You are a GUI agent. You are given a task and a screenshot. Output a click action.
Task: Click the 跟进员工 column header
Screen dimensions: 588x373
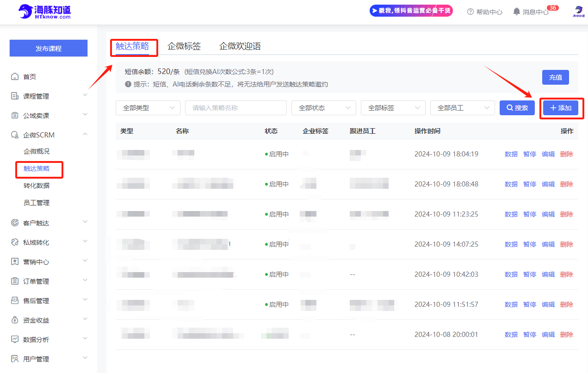[x=363, y=131]
